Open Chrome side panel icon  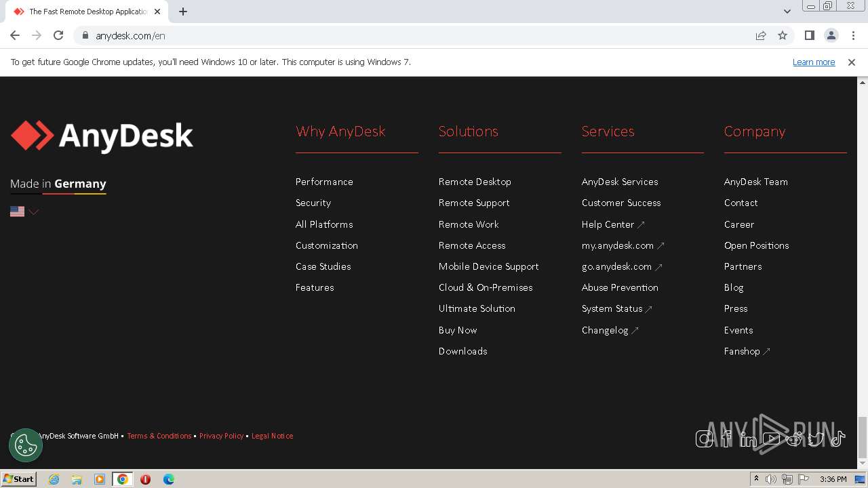[809, 35]
